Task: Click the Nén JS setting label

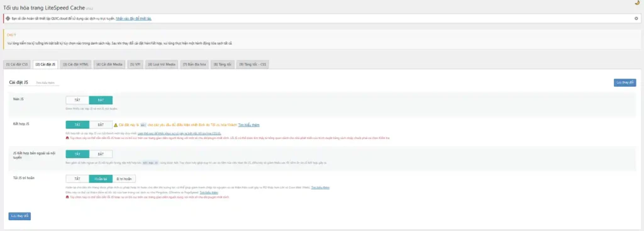Action: point(18,99)
